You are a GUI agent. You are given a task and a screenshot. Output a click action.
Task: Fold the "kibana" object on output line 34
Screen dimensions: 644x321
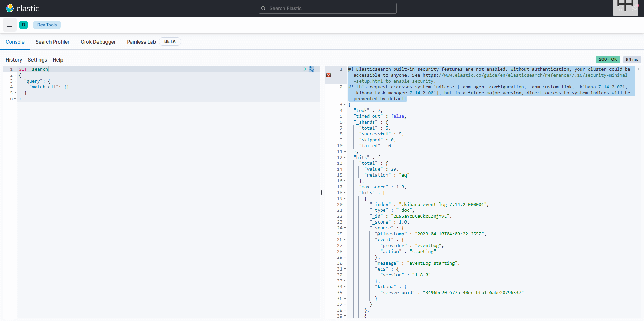[345, 287]
